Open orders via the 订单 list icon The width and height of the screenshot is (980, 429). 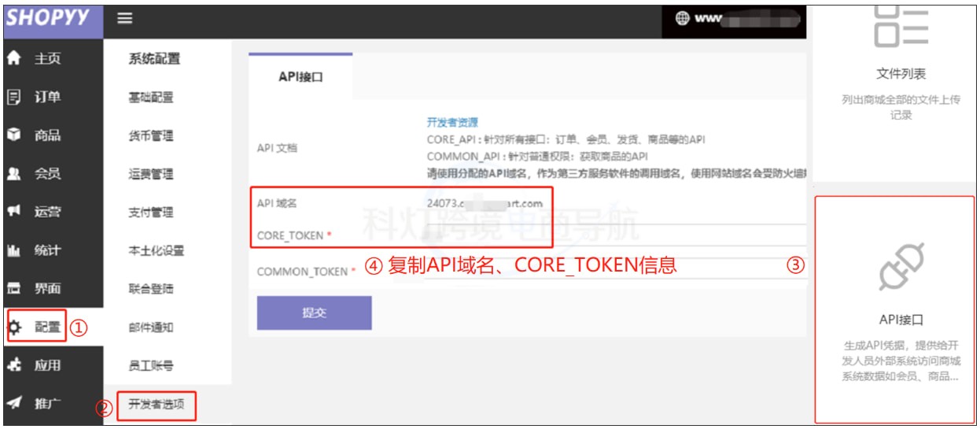(13, 98)
